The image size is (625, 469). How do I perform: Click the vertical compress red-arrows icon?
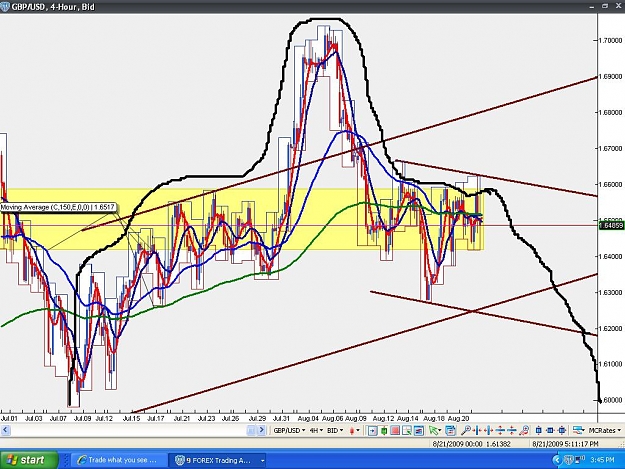(512, 430)
